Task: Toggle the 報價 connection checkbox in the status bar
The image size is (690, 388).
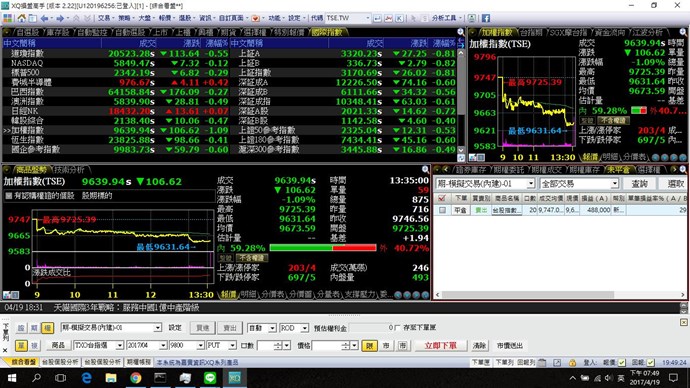Action: pyautogui.click(x=621, y=362)
